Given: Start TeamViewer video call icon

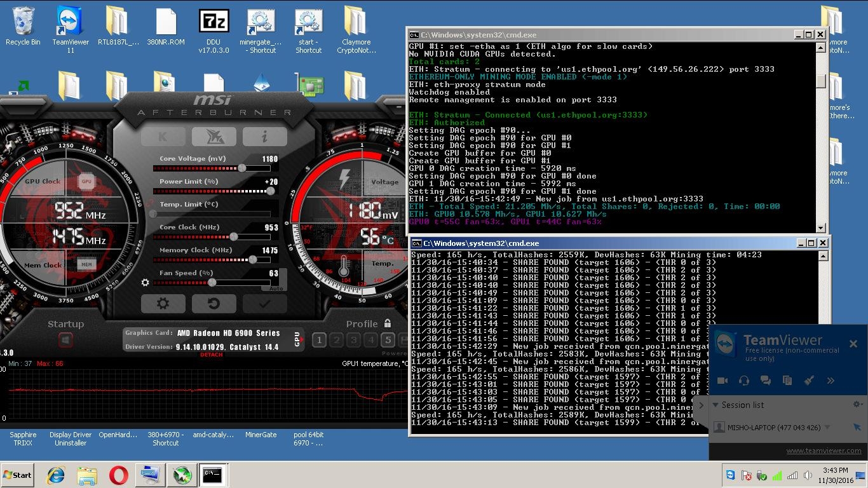Looking at the screenshot, I should tap(722, 381).
